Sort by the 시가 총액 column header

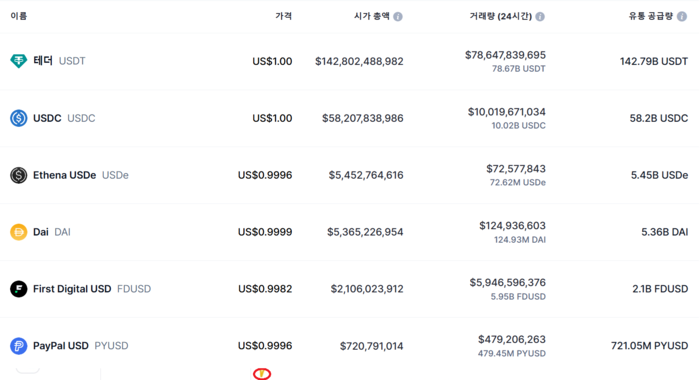coord(371,16)
